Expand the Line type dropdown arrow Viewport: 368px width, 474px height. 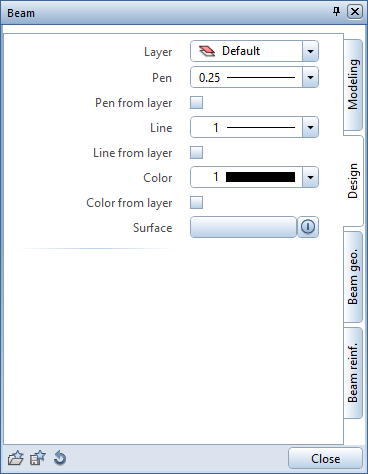310,127
